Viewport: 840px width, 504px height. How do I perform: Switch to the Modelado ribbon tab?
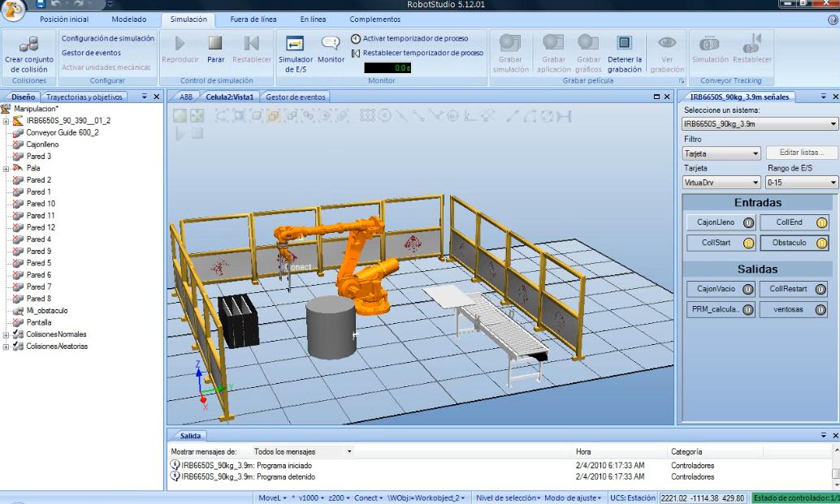(x=129, y=19)
